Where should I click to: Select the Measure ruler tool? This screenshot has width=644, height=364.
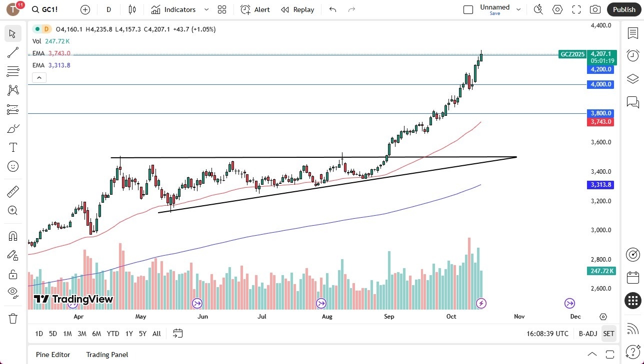pos(13,191)
